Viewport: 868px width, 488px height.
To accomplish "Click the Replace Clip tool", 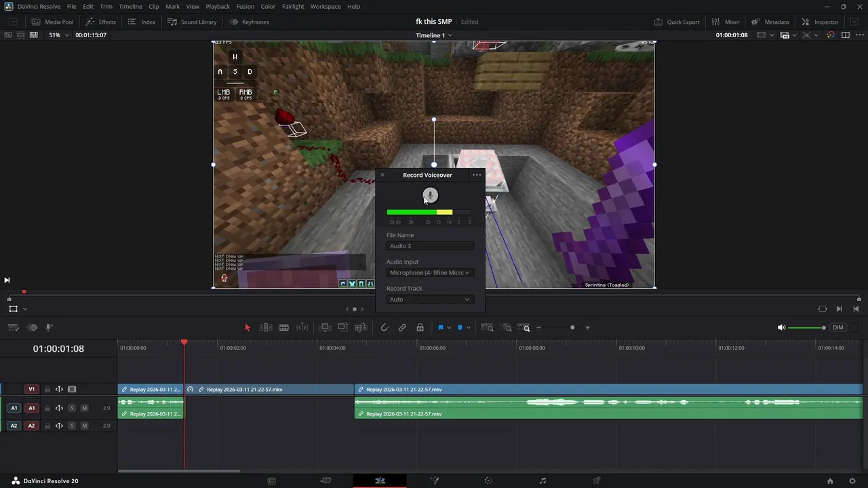I will click(361, 327).
